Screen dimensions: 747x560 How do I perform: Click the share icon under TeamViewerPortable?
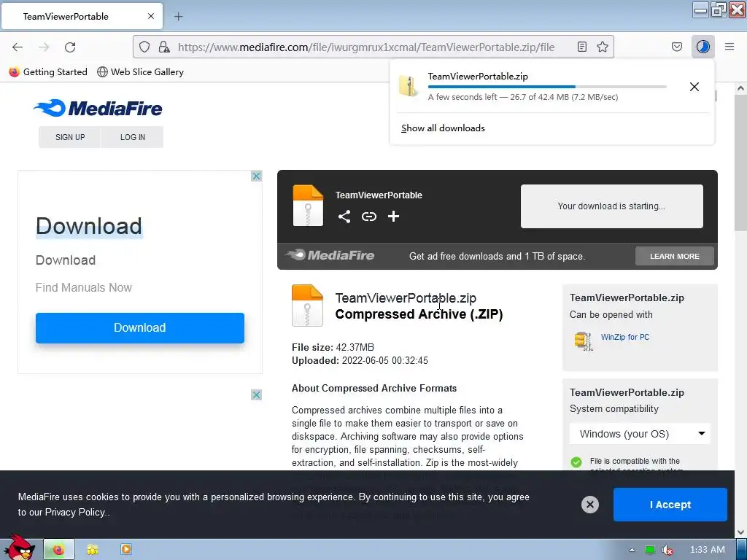344,217
